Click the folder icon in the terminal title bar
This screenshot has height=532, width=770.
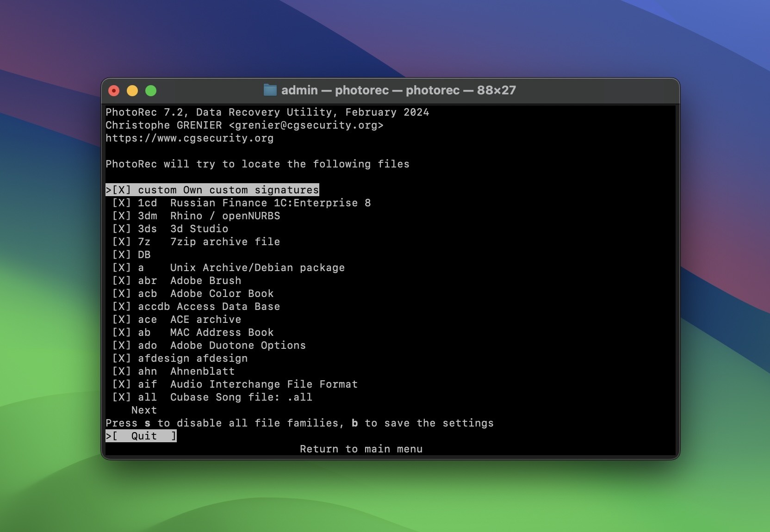point(270,90)
